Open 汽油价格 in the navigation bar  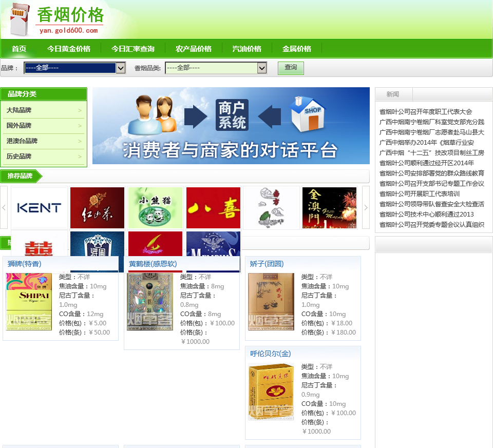(247, 49)
